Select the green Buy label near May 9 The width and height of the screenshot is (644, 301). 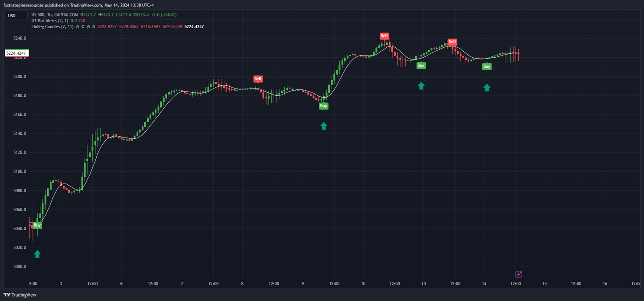[323, 105]
